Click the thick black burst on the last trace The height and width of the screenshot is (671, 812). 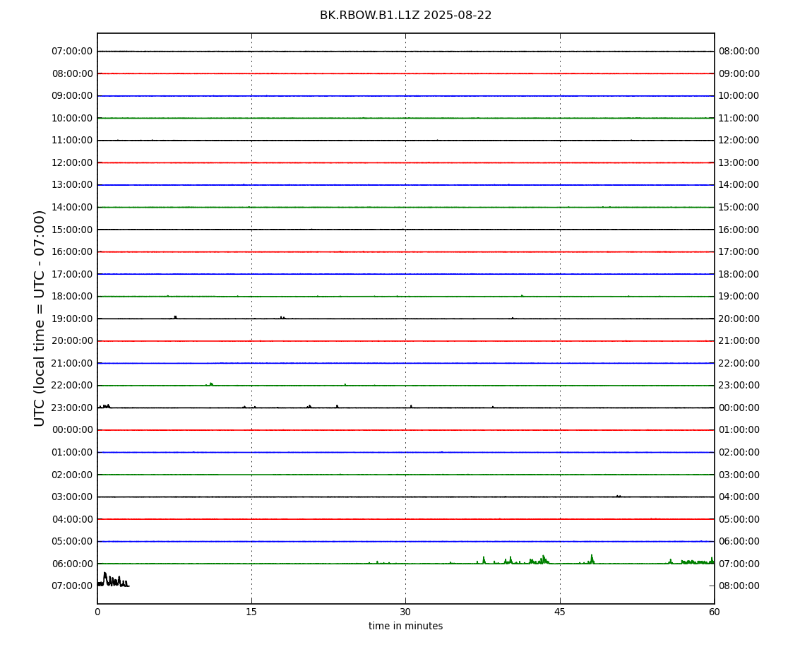point(114,580)
